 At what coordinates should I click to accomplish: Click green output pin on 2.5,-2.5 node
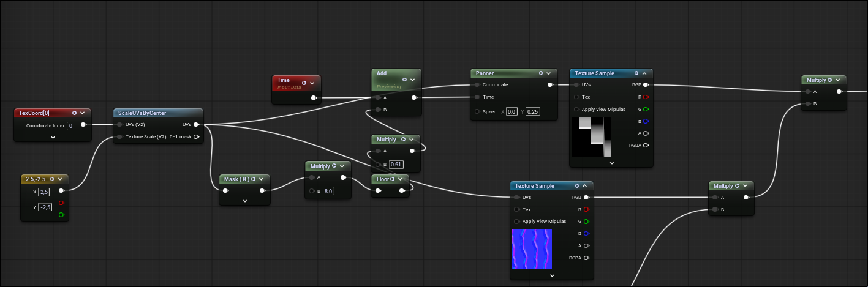click(x=62, y=215)
